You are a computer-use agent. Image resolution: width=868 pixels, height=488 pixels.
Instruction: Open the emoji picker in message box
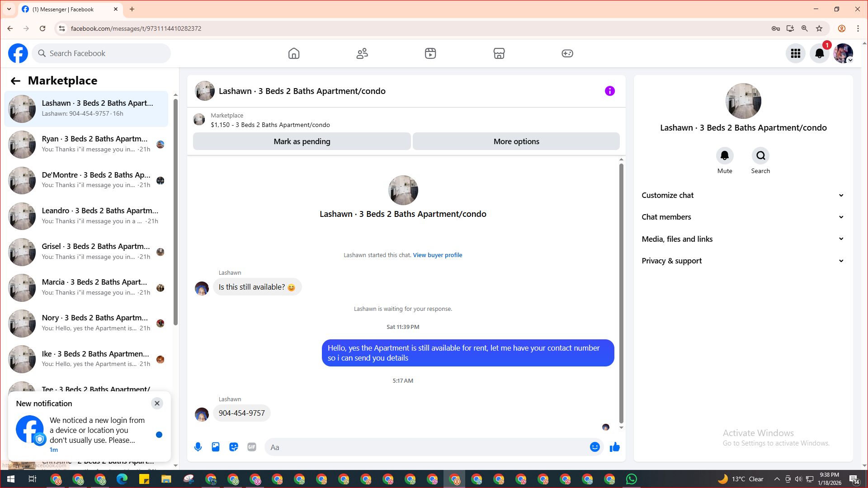(x=594, y=447)
